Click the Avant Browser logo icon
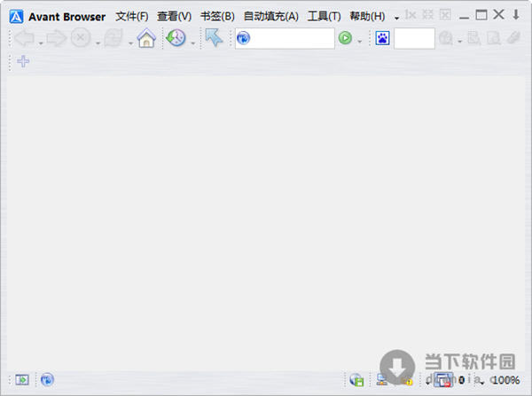 (16, 15)
